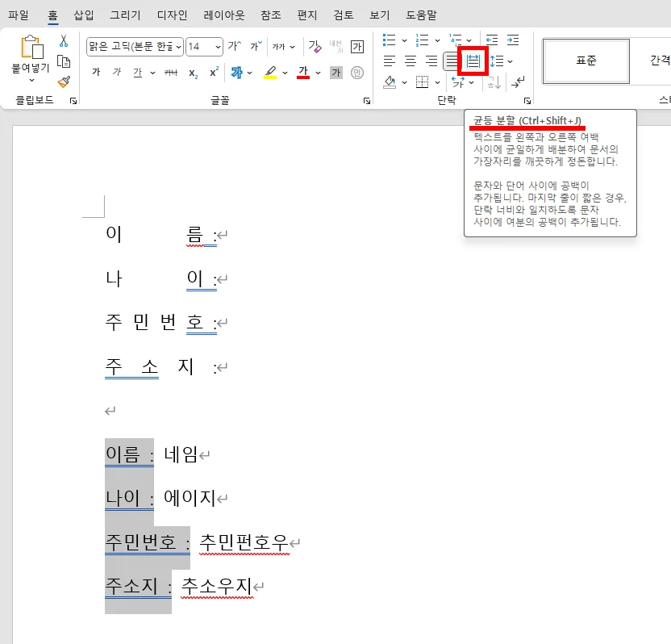Image resolution: width=671 pixels, height=644 pixels.
Task: Cut selection using the scissors icon
Action: pyautogui.click(x=62, y=41)
